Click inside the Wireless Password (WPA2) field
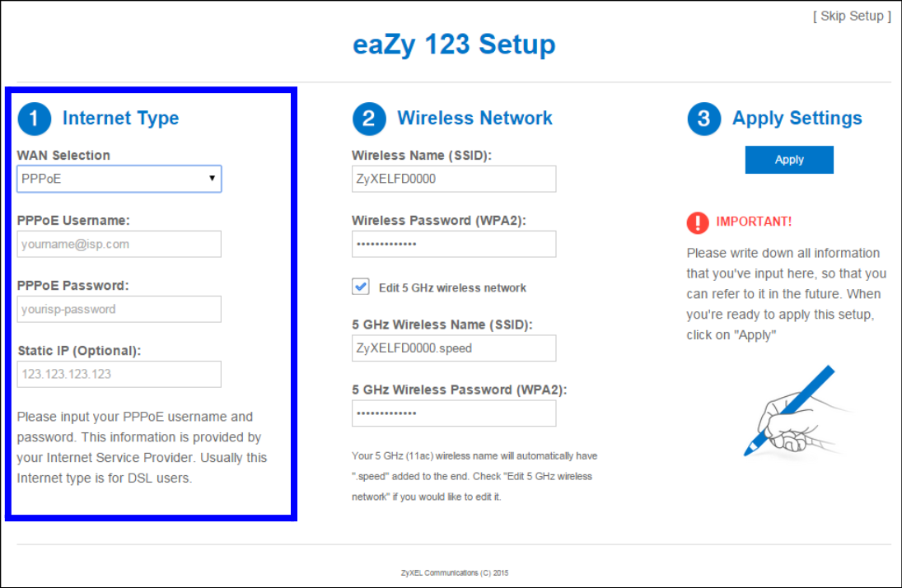The height and width of the screenshot is (588, 902). click(x=453, y=244)
